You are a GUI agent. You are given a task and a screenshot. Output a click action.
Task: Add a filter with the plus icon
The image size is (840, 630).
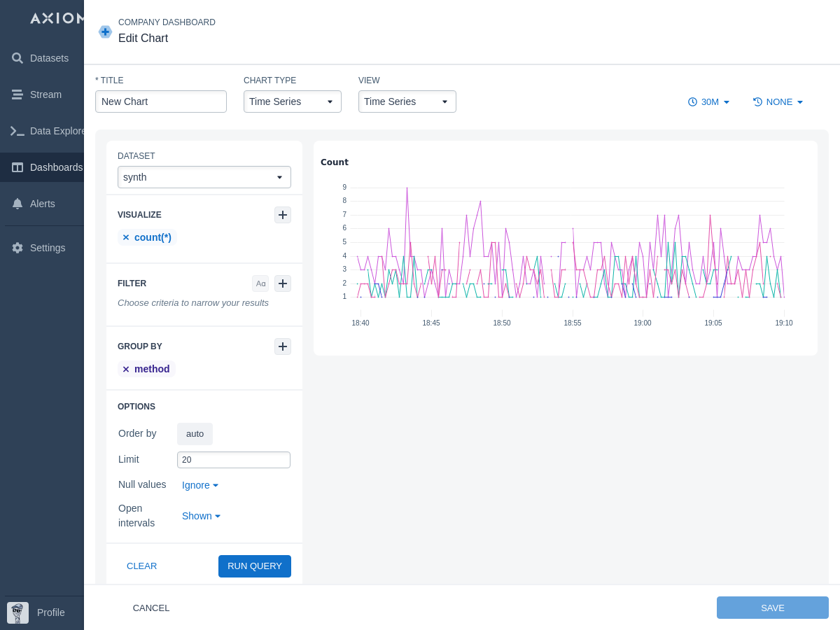(x=283, y=283)
